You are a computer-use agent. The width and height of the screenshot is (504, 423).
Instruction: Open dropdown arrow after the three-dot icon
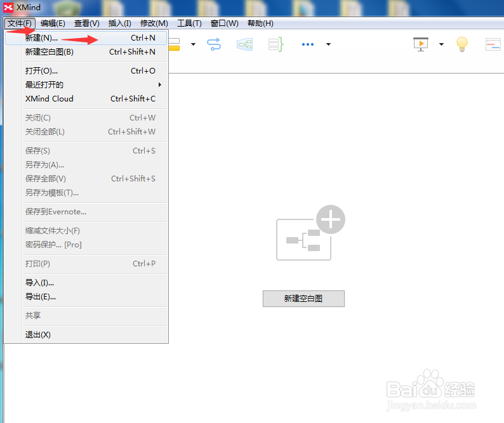click(x=328, y=44)
